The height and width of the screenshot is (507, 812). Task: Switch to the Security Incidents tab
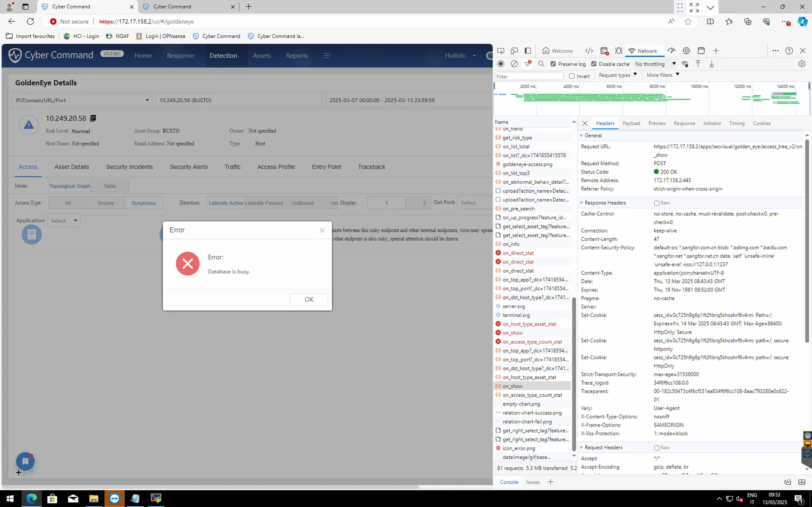(129, 167)
